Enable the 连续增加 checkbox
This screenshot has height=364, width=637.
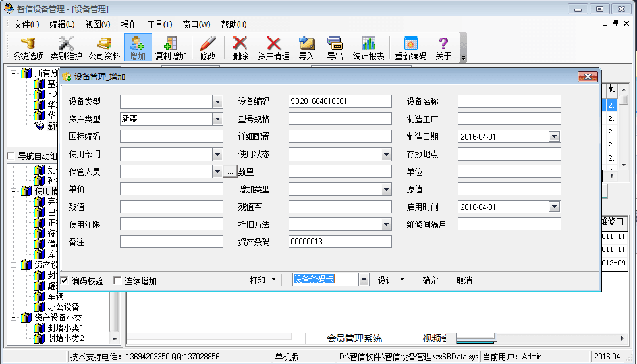pyautogui.click(x=118, y=280)
